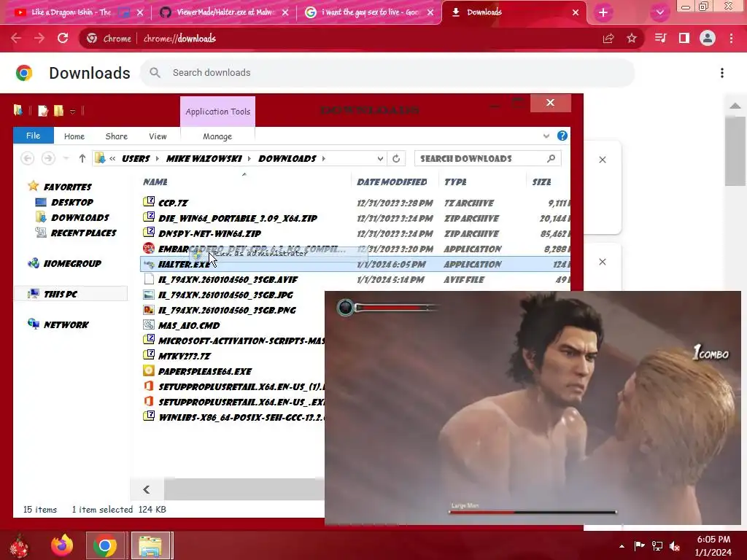Image resolution: width=747 pixels, height=560 pixels.
Task: Open Firefox from the taskbar
Action: tap(63, 545)
